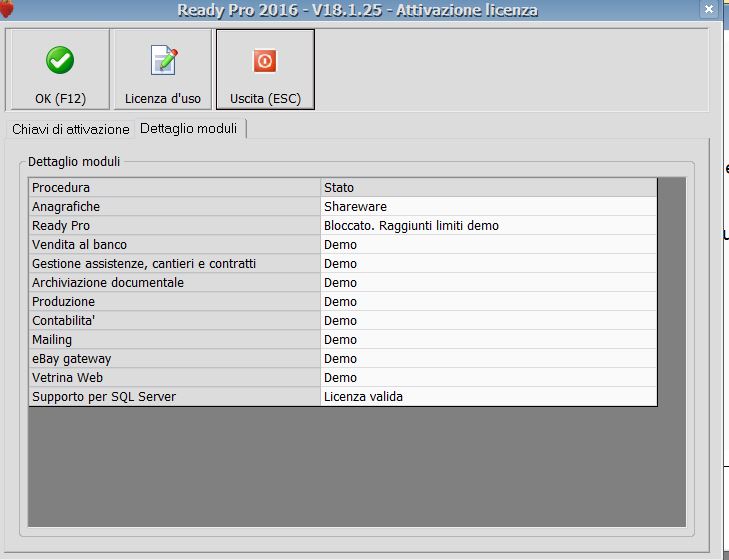This screenshot has width=729, height=560.
Task: Click the Procedura column header
Action: point(174,187)
